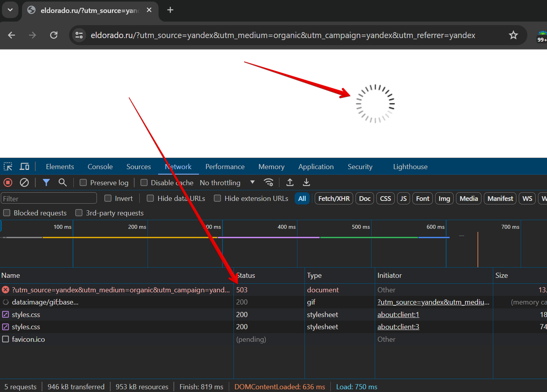Check Hide extension URLs option
The width and height of the screenshot is (547, 392).
[x=217, y=198]
